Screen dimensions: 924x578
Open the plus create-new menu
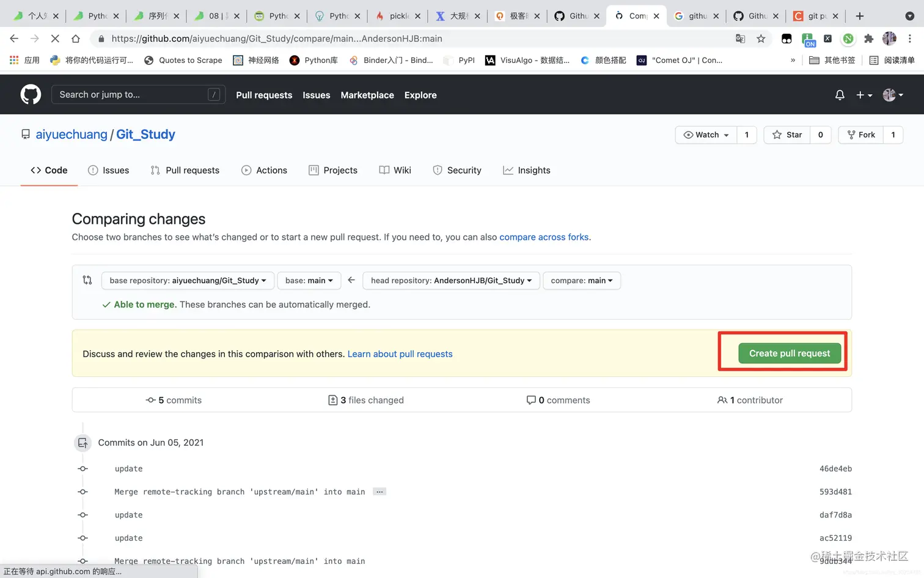point(864,95)
